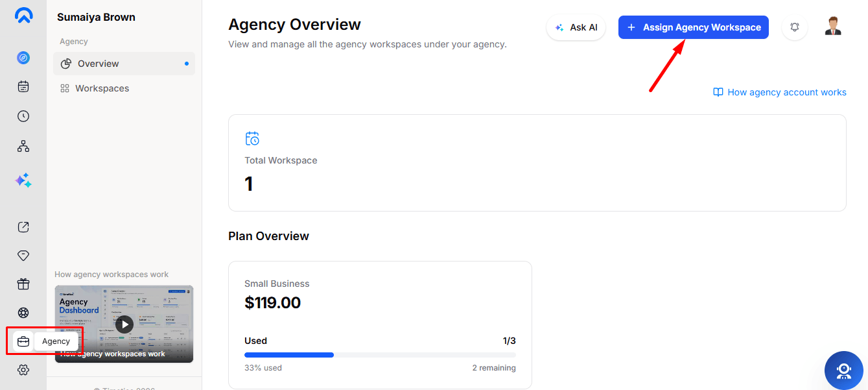Open the clock availability icon in sidebar
Viewport: 868px width, 390px height.
(23, 116)
